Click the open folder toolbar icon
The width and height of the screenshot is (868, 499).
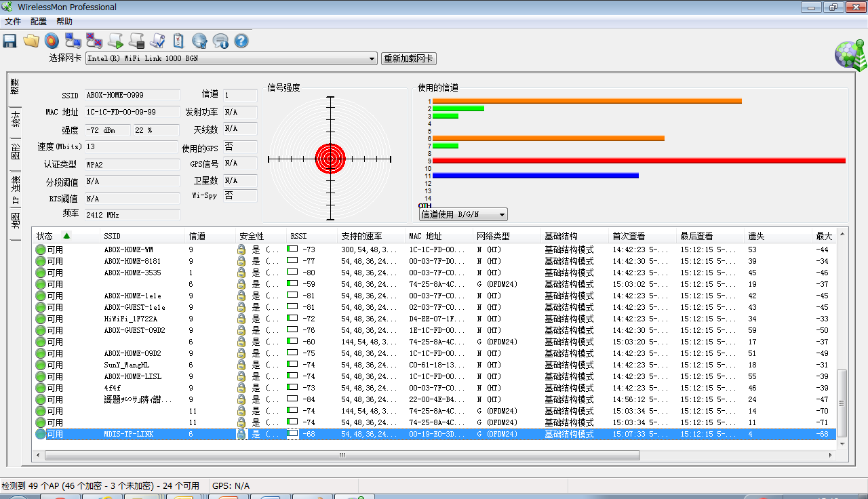click(x=31, y=41)
